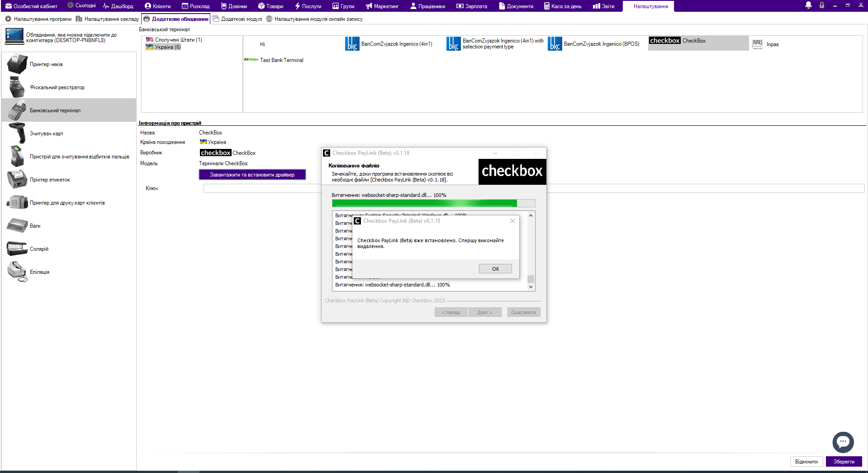Open Дзвінки section
868x473 pixels.
pyautogui.click(x=234, y=6)
